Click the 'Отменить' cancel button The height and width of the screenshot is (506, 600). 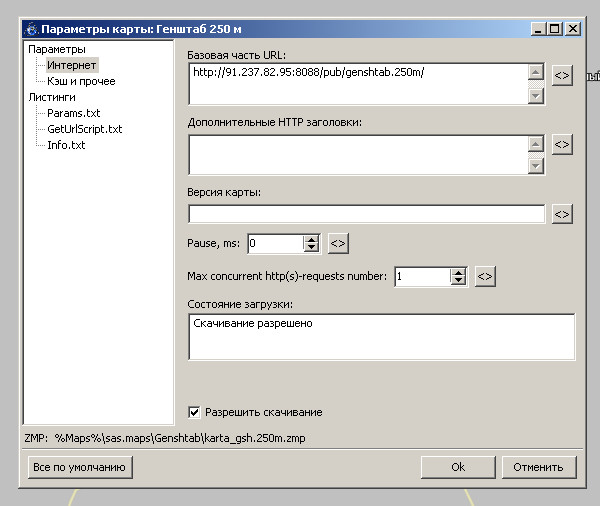coord(539,467)
